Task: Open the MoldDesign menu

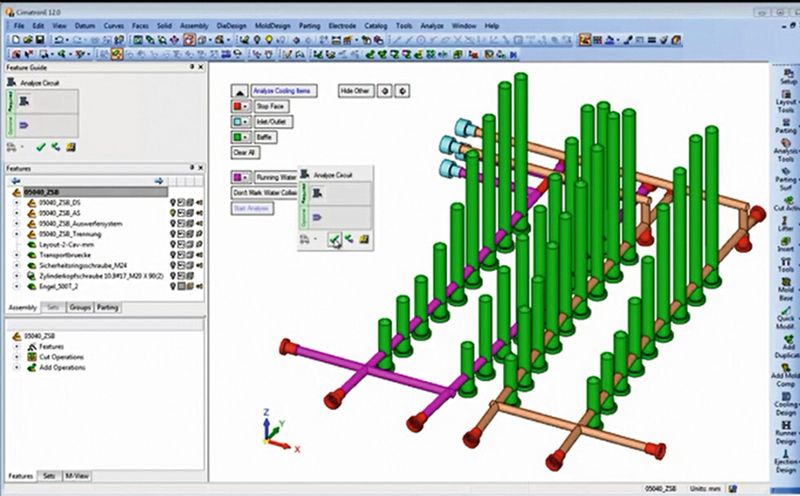Action: pyautogui.click(x=272, y=26)
